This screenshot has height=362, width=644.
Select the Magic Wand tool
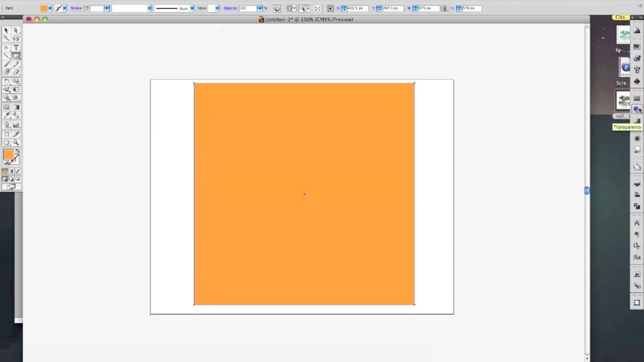tap(6, 39)
